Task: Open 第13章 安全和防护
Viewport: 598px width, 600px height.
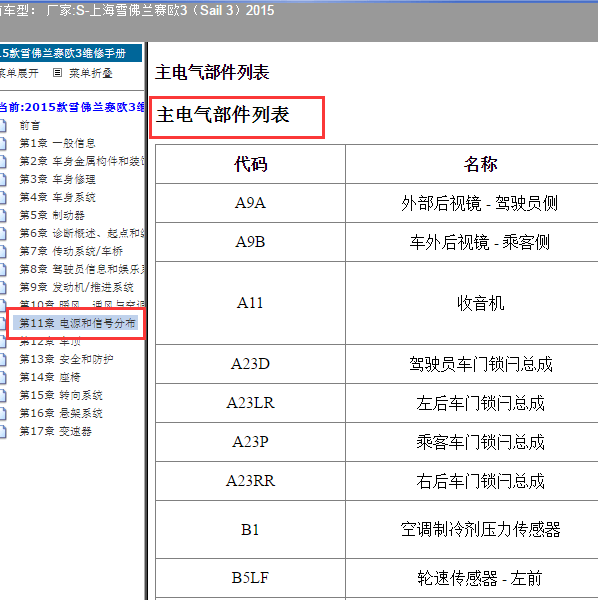Action: click(x=66, y=359)
